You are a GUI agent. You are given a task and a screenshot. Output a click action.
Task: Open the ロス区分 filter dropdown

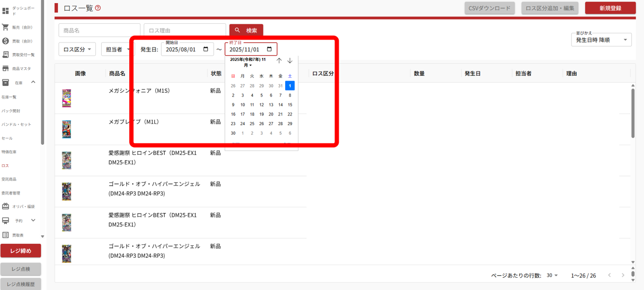point(77,49)
